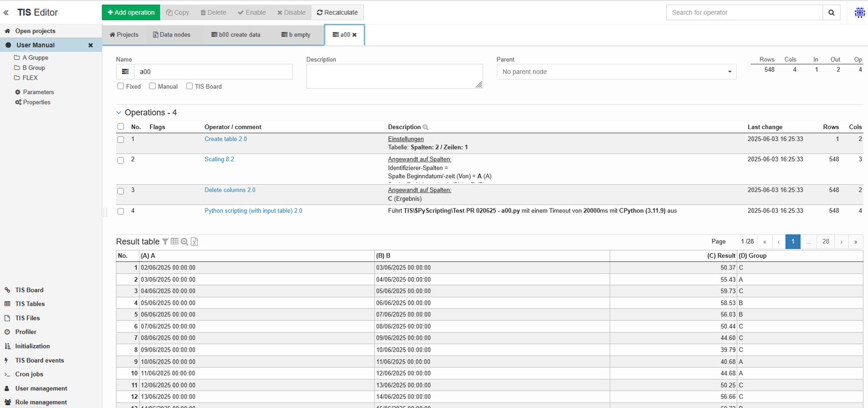Select checkbox for operation 4 Python scripting
Viewport: 868px width, 408px height.
tap(121, 211)
